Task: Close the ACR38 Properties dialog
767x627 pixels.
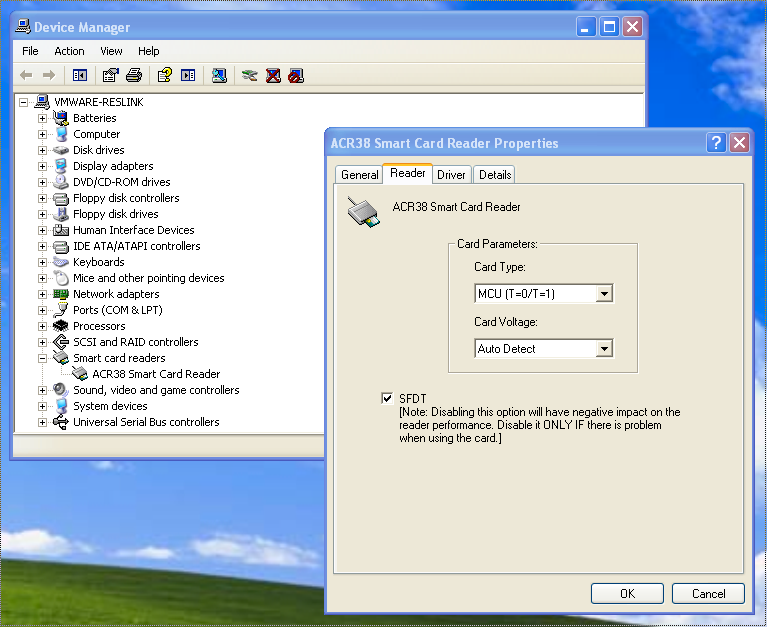Action: (x=740, y=143)
